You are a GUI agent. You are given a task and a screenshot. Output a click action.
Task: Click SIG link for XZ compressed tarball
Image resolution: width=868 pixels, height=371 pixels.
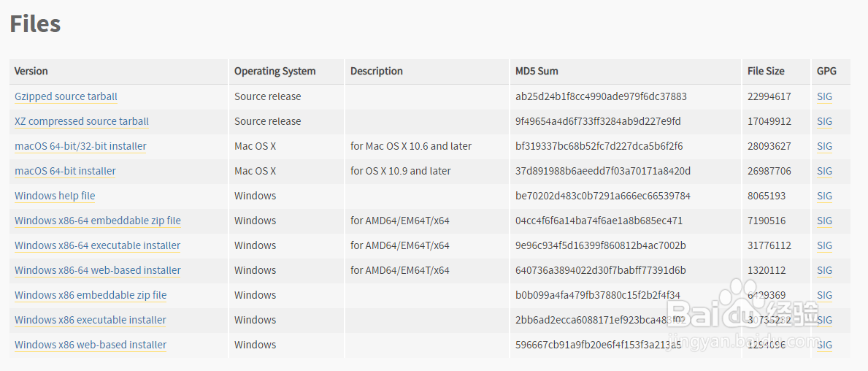tap(824, 121)
